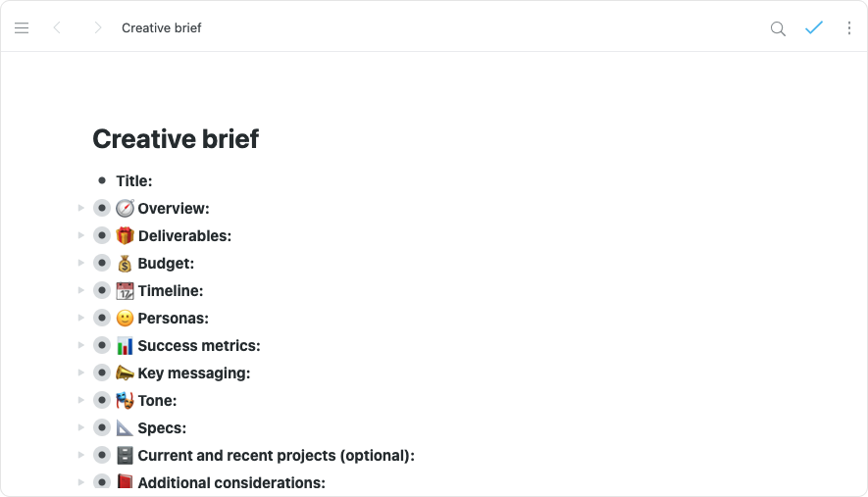Go forward with the right arrow
Screen dimensions: 868x497
tap(97, 28)
